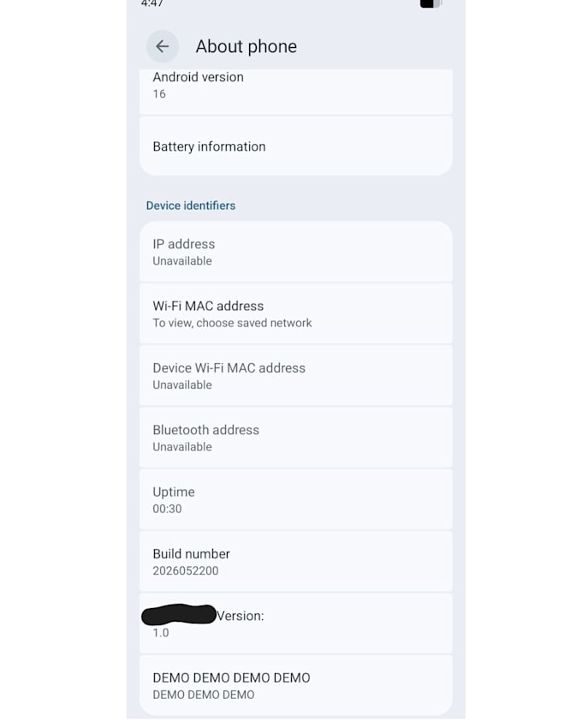Open the Wi-Fi MAC address item
Viewport: 582px width, 728px height.
(296, 313)
